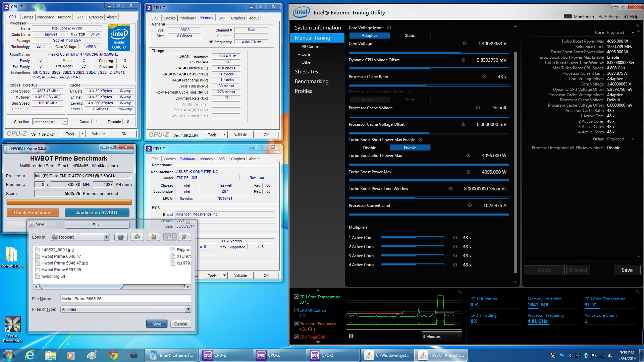The width and height of the screenshot is (644, 362).
Task: Open the Look In Rookie5 folder dropdown
Action: click(x=106, y=237)
